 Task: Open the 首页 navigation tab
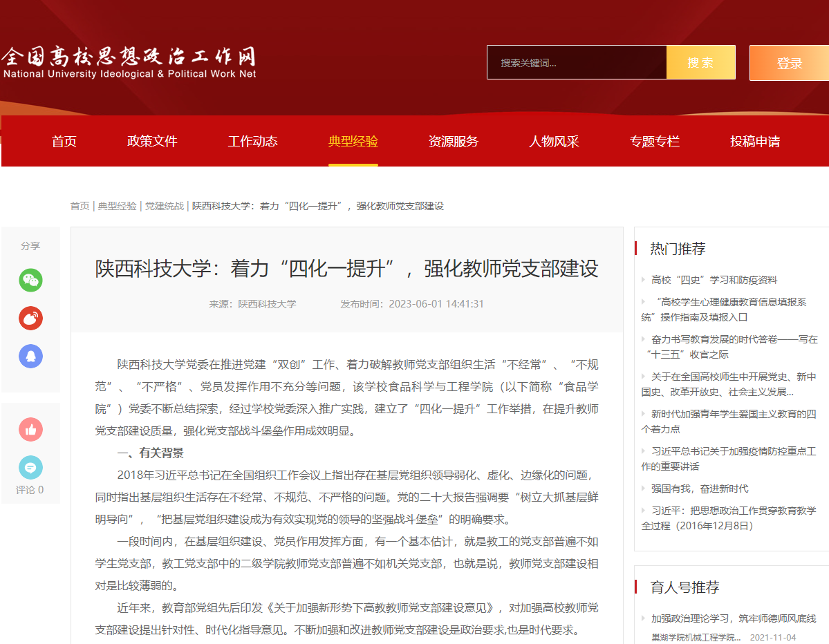[x=64, y=142]
